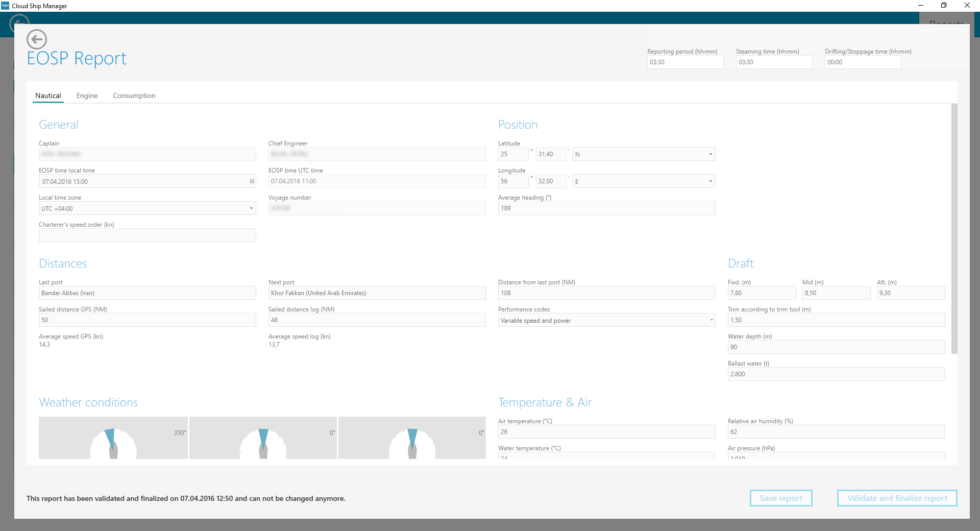Minimize the Cloud Ship Manager window
Image resolution: width=980 pixels, height=531 pixels.
click(x=921, y=6)
